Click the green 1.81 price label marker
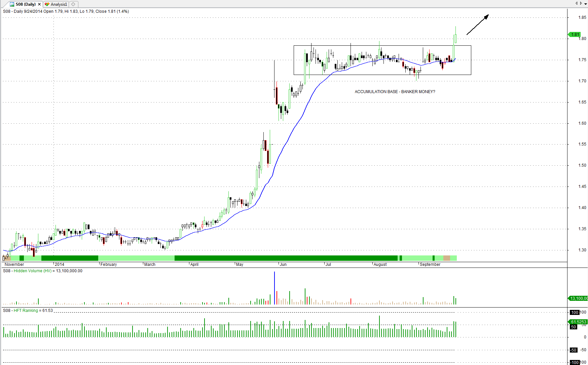 [x=575, y=35]
